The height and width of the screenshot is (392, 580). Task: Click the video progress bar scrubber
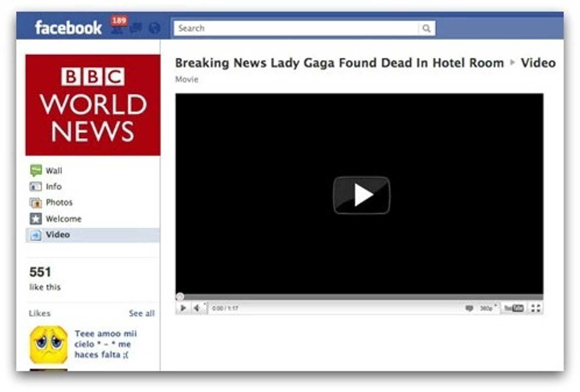pyautogui.click(x=180, y=297)
